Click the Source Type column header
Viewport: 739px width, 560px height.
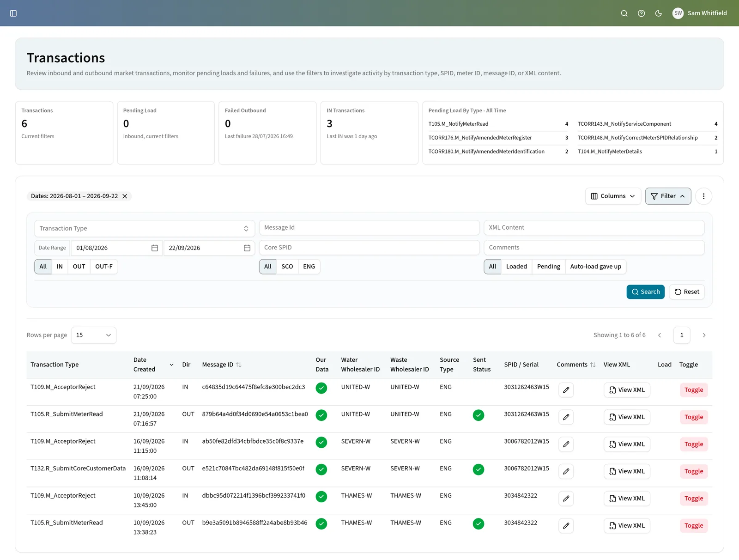pyautogui.click(x=449, y=365)
